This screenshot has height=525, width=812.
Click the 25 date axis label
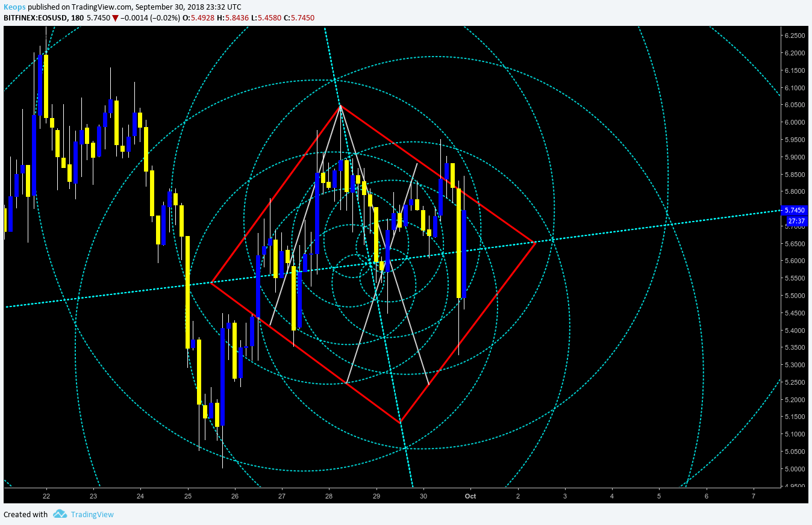pos(188,496)
